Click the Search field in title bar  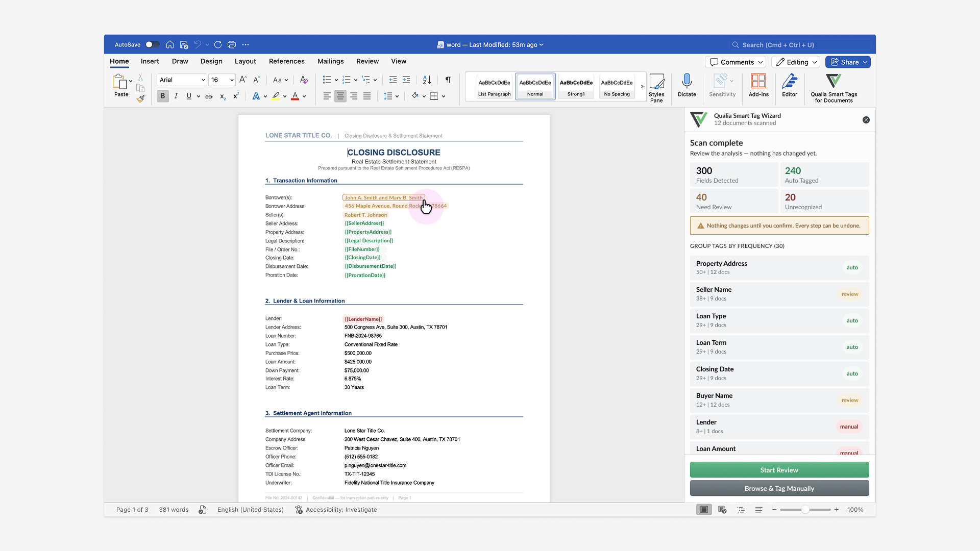pyautogui.click(x=800, y=45)
